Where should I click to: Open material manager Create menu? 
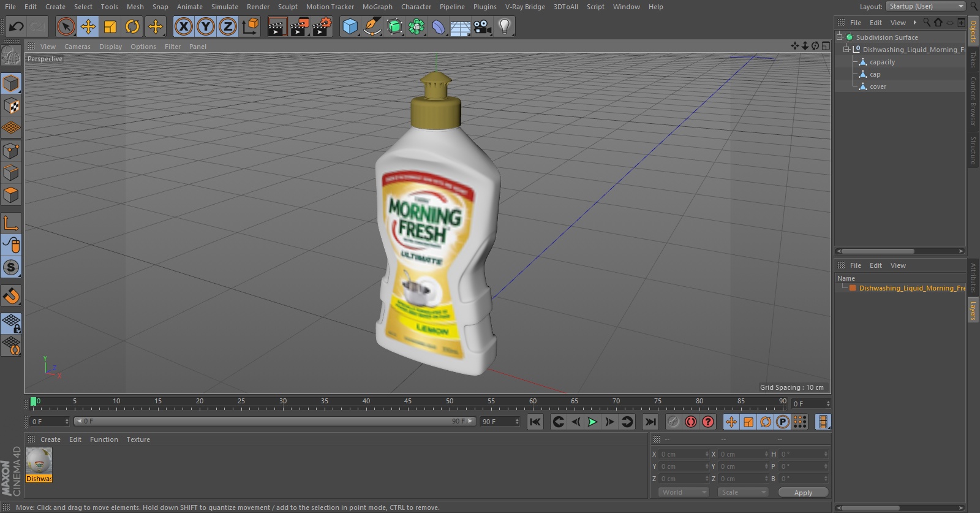coord(50,439)
